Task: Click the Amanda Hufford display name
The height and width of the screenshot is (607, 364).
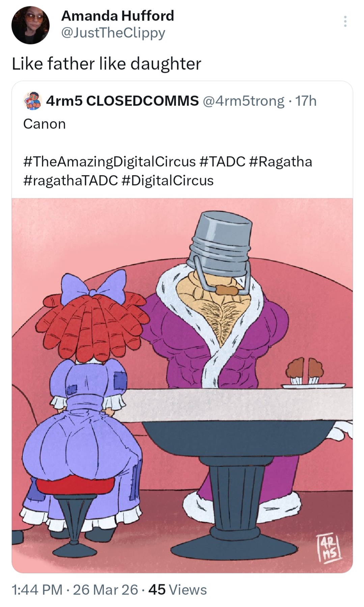Action: click(x=117, y=16)
